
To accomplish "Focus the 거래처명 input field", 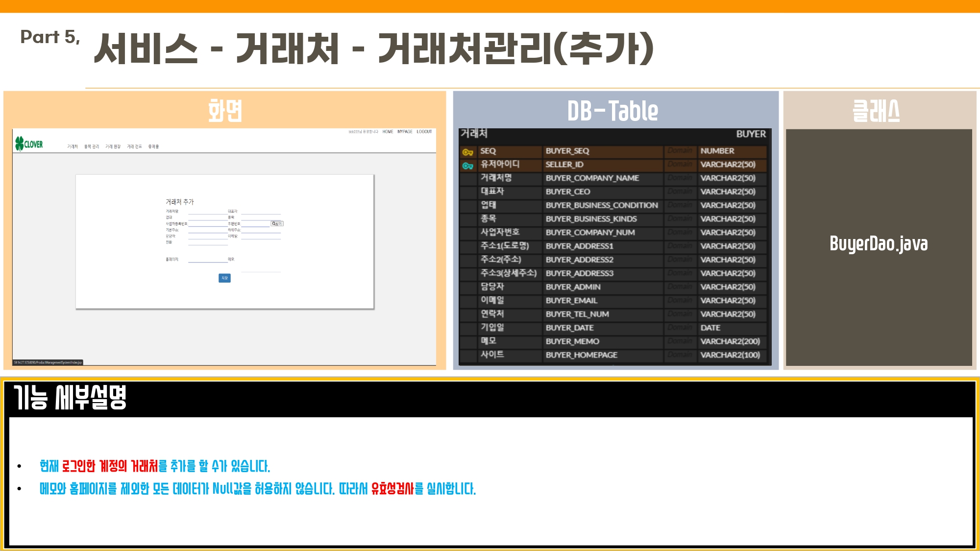I will [x=207, y=212].
